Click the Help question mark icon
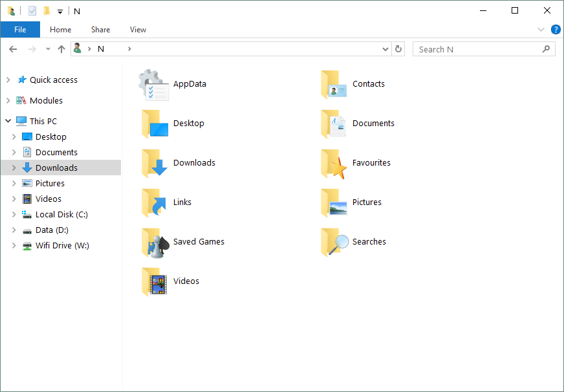 click(x=556, y=30)
